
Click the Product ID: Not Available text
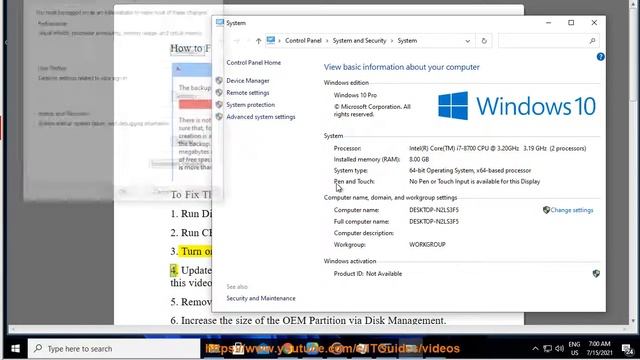368,274
